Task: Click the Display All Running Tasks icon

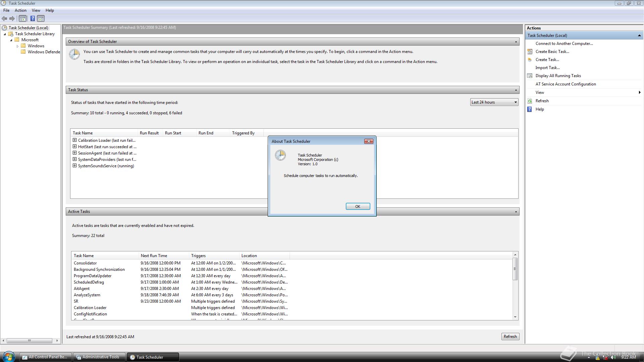Action: pyautogui.click(x=530, y=76)
